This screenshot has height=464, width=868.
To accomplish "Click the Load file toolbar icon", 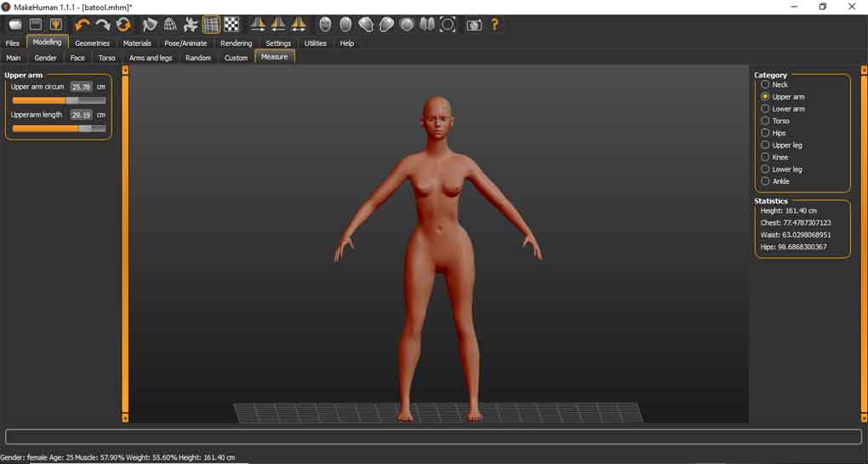I will (15, 25).
